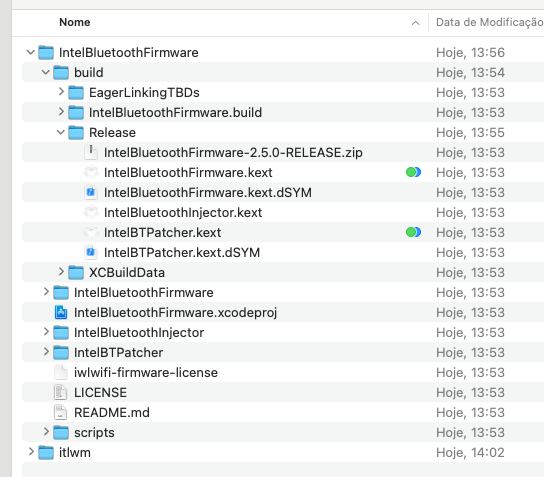
Task: Collapse the Release folder
Action: pyautogui.click(x=61, y=132)
